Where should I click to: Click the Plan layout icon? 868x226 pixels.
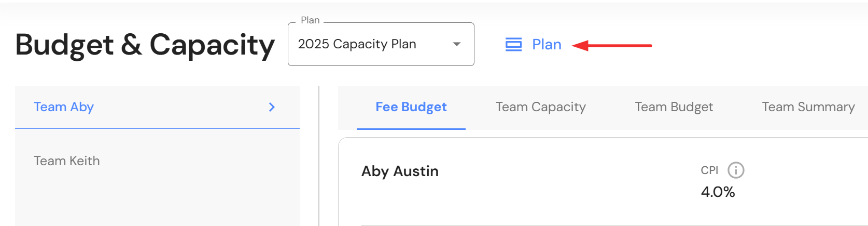(513, 45)
